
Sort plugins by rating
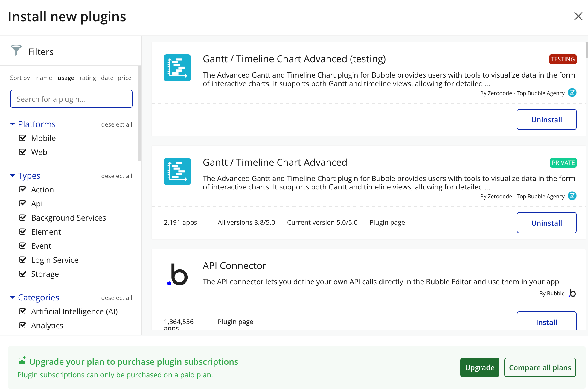(88, 78)
